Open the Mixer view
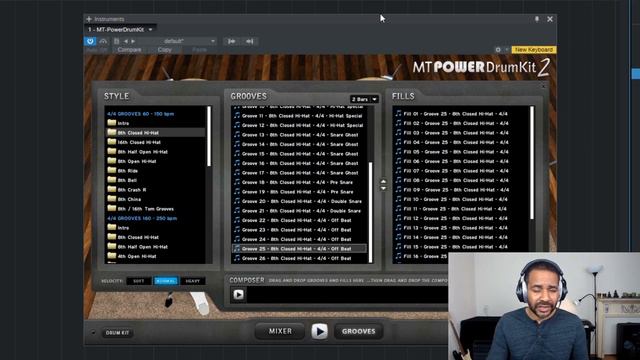The image size is (640, 360). 280,331
